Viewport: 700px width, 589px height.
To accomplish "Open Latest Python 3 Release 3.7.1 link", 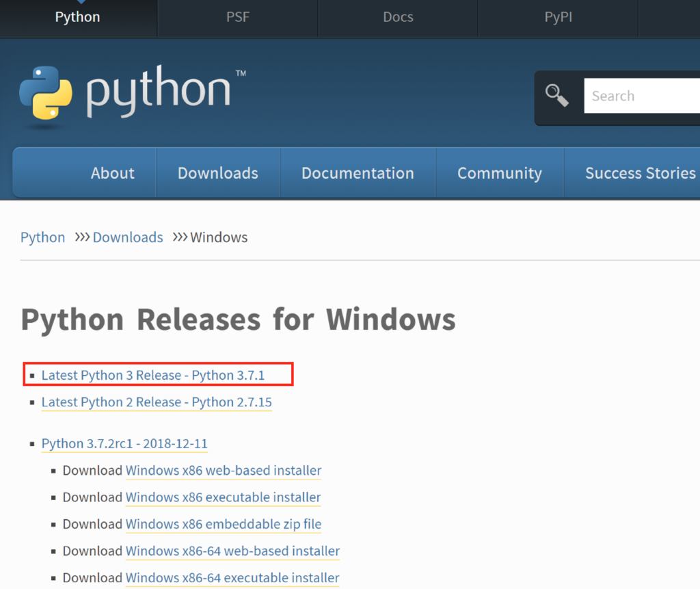I will tap(153, 375).
